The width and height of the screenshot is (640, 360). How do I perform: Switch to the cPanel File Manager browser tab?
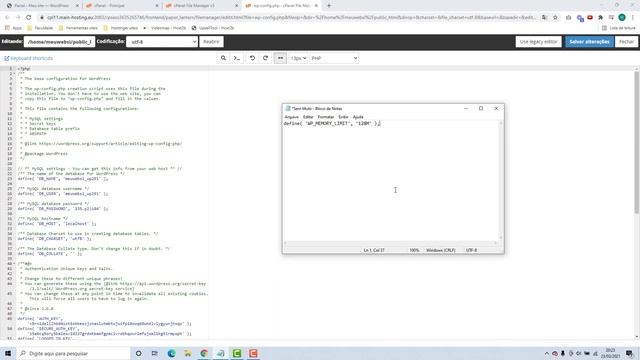(200, 6)
